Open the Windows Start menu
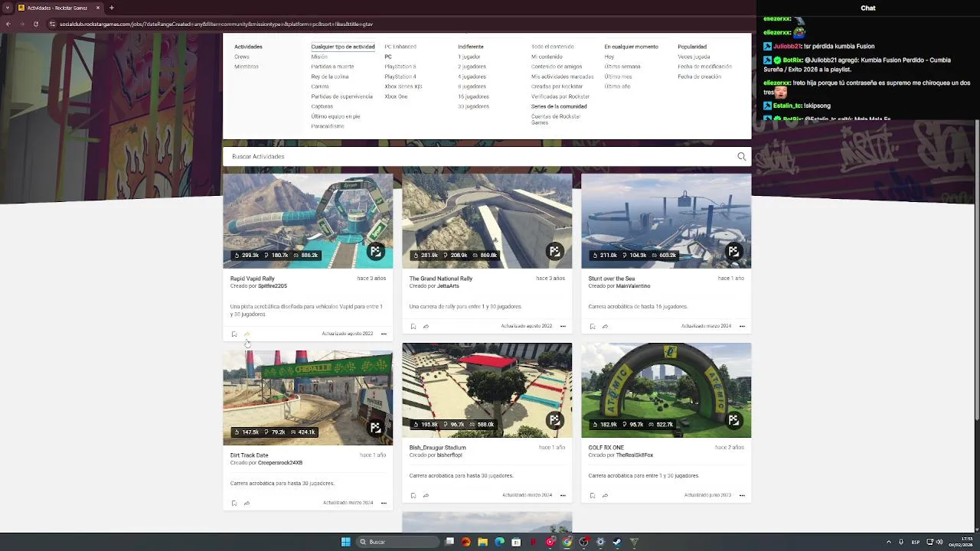This screenshot has width=980, height=551. [x=345, y=542]
